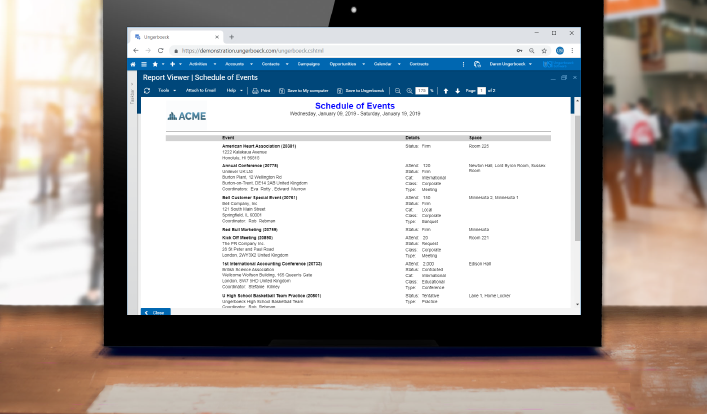Click the favorites star icon

(x=155, y=64)
